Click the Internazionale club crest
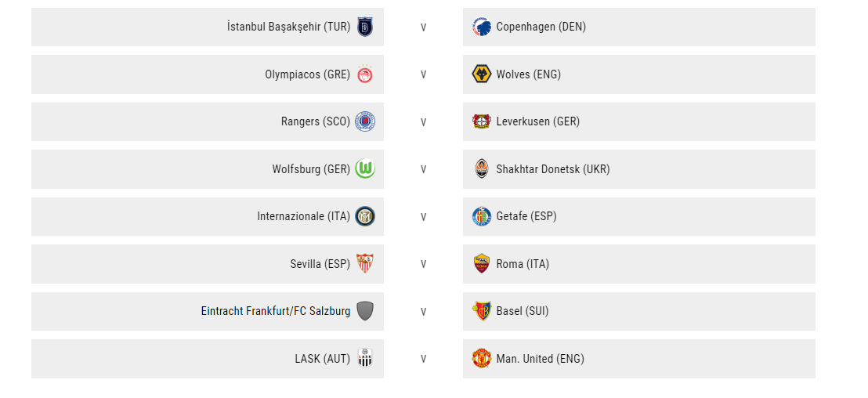The image size is (868, 398). click(365, 216)
